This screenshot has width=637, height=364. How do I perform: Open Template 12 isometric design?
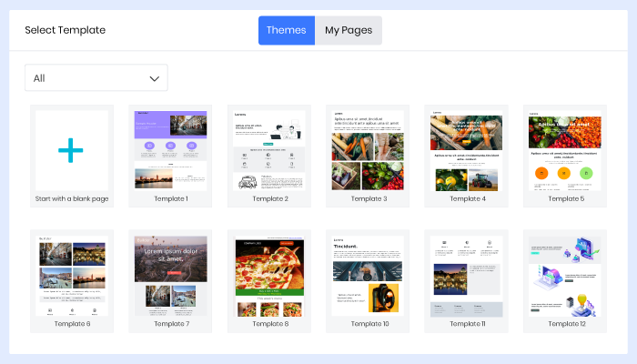(565, 275)
